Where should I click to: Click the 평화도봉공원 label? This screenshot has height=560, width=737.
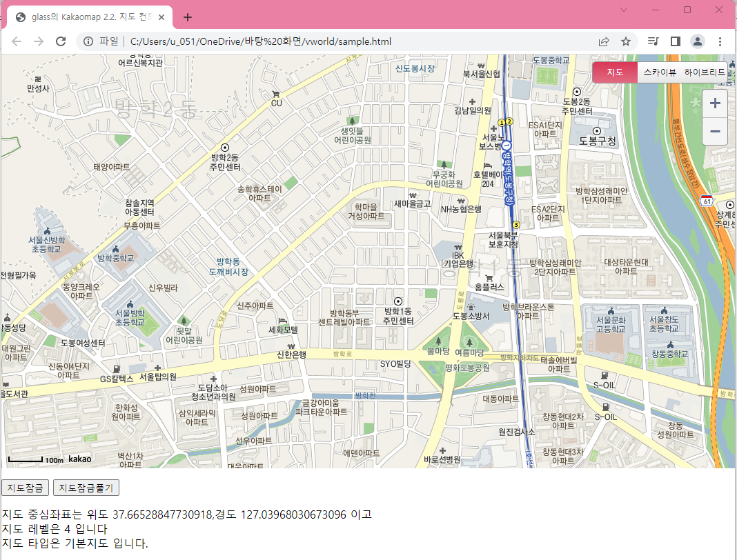(467, 368)
